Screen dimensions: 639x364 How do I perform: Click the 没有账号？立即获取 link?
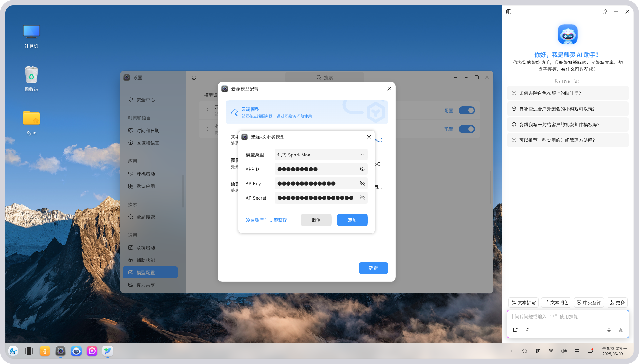[x=266, y=220]
